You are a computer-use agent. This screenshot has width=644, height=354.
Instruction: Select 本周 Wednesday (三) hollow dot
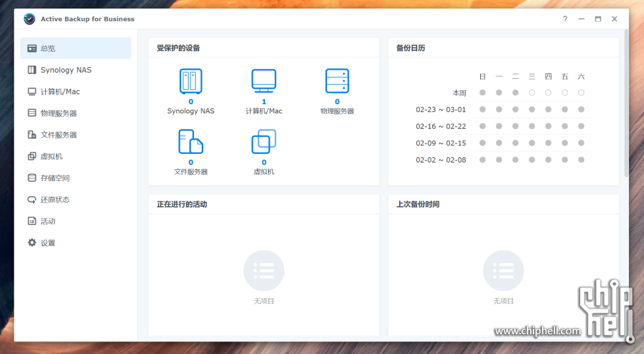coord(532,93)
